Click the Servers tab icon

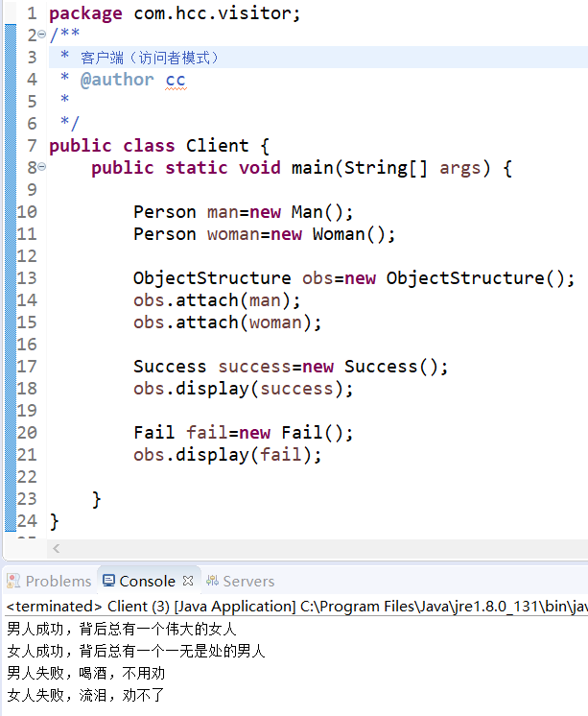pyautogui.click(x=212, y=581)
